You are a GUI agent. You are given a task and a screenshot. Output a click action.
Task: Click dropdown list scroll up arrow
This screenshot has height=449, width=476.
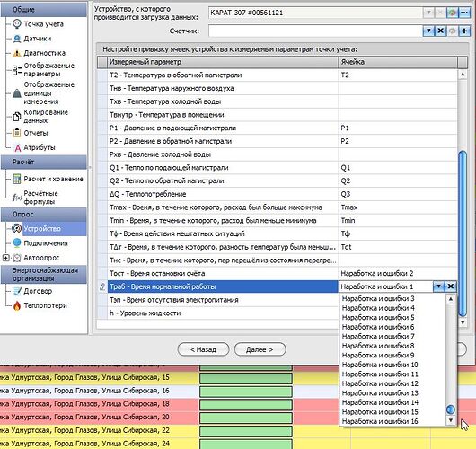point(451,299)
